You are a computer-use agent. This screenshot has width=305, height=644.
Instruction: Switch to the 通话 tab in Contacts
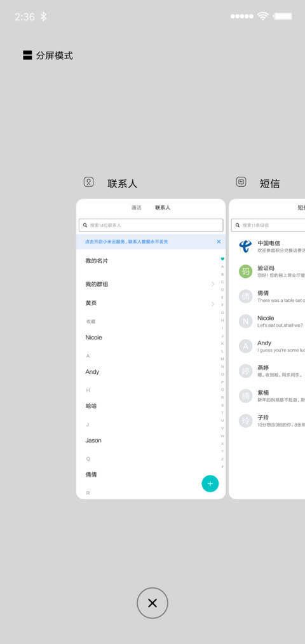[136, 208]
